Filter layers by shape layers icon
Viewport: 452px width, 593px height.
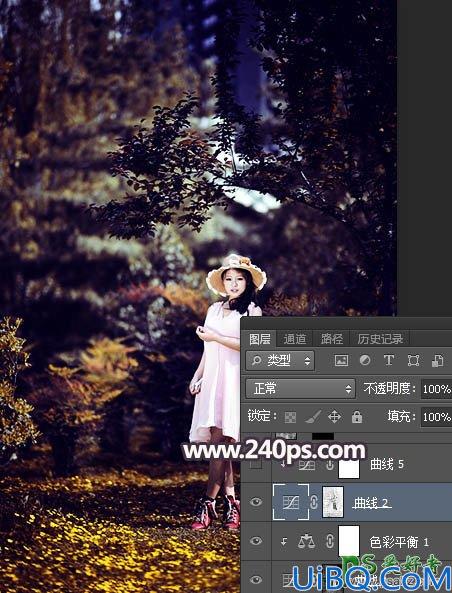413,360
